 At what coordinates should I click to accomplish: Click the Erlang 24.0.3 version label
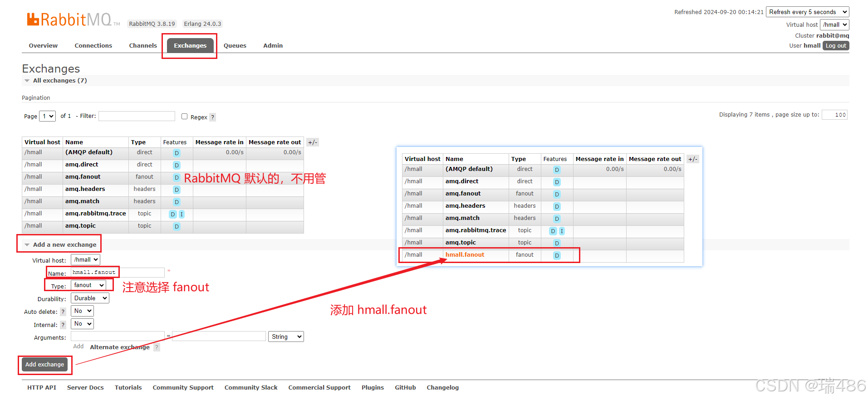tap(202, 24)
